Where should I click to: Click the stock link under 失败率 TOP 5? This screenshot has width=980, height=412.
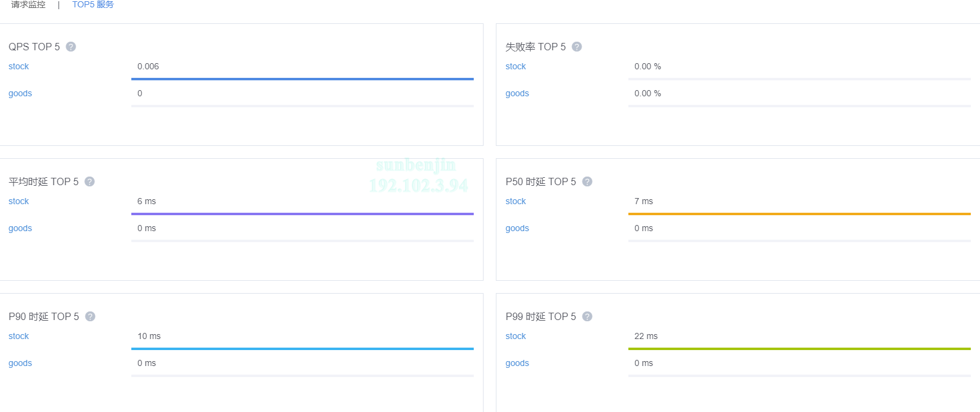[515, 66]
